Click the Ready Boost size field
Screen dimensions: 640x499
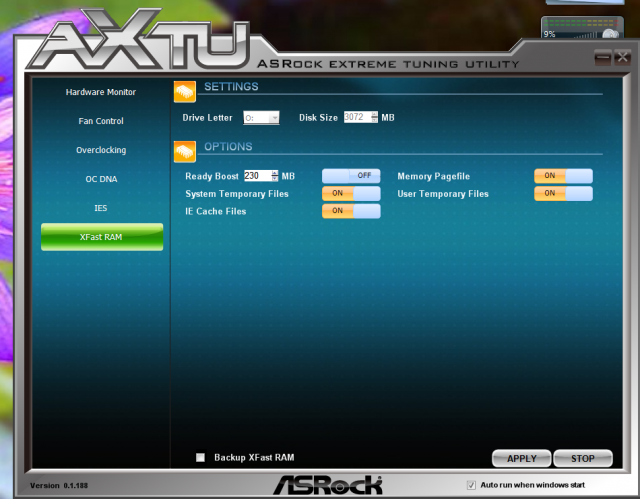pos(258,176)
